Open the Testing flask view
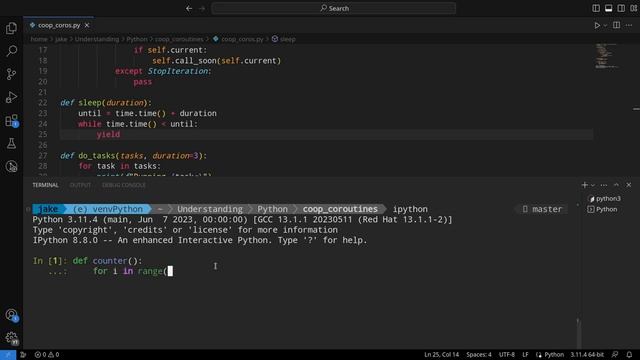This screenshot has height=360, width=640. [x=11, y=143]
